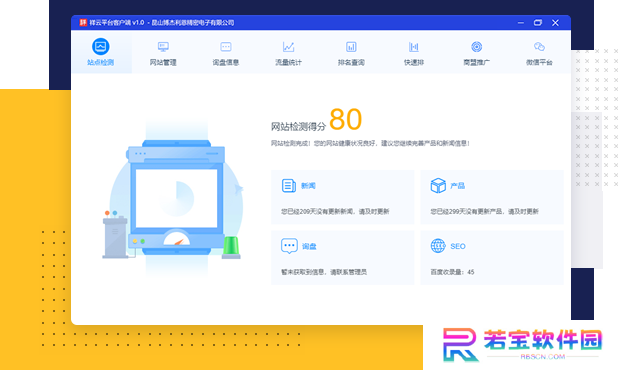Click the 网站检测完成 health status message

(x=370, y=143)
